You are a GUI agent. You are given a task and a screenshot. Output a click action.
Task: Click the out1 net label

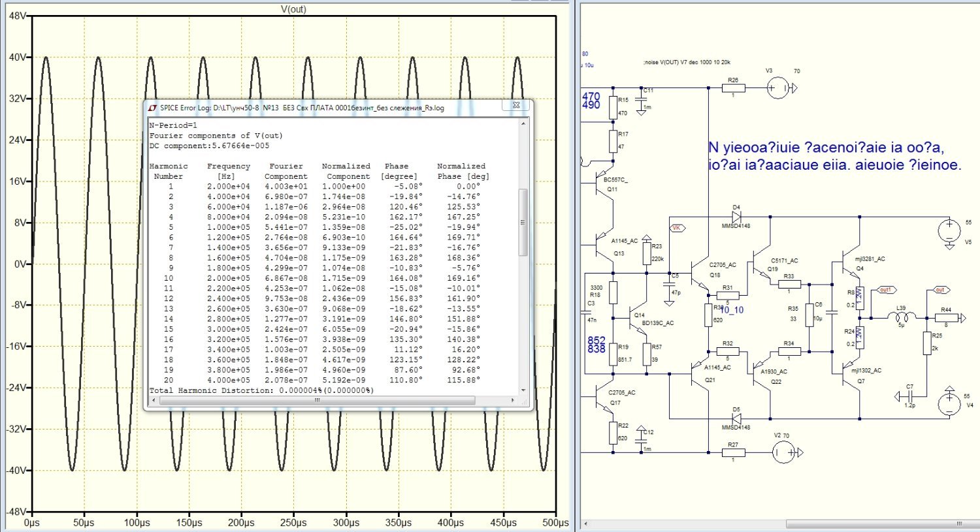click(x=885, y=290)
